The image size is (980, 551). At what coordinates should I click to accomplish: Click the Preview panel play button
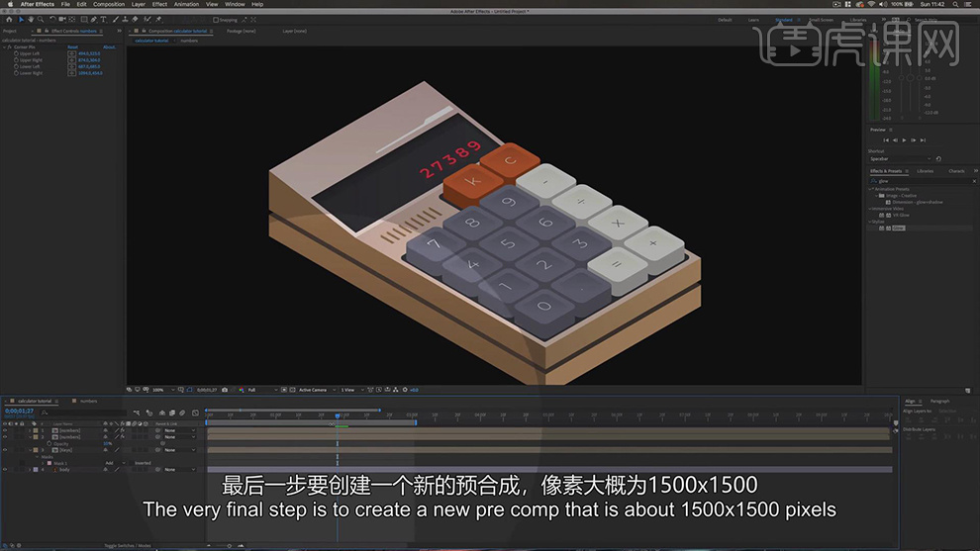(904, 139)
